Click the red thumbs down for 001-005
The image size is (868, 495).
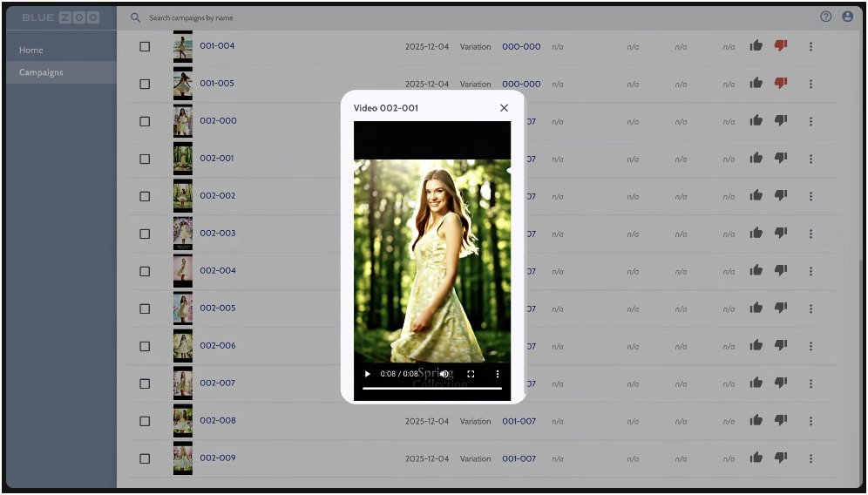(781, 84)
